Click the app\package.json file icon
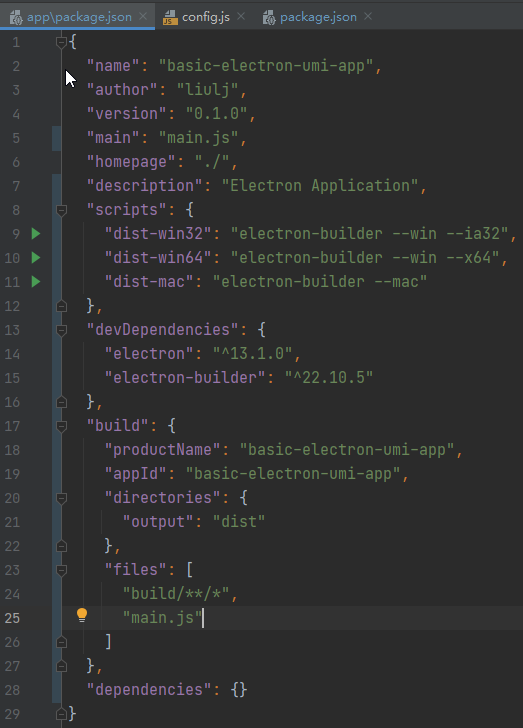Image resolution: width=523 pixels, height=728 pixels. point(16,18)
